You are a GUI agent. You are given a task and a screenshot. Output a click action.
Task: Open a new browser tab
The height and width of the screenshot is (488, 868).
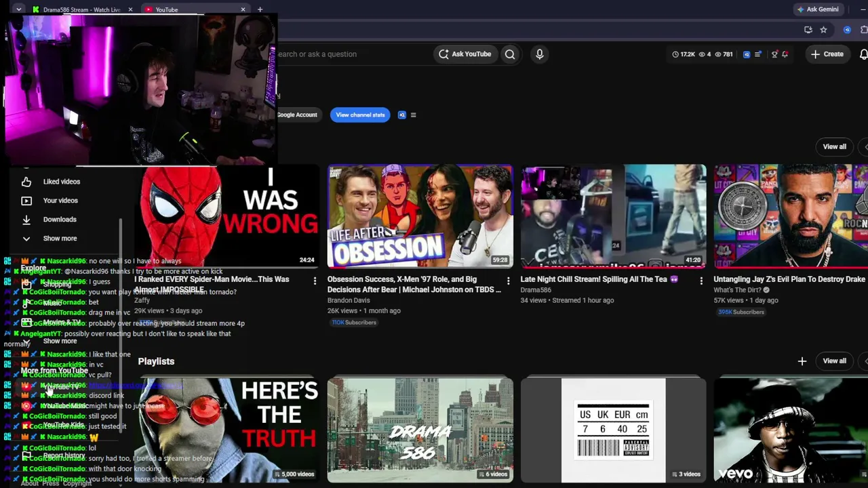260,9
